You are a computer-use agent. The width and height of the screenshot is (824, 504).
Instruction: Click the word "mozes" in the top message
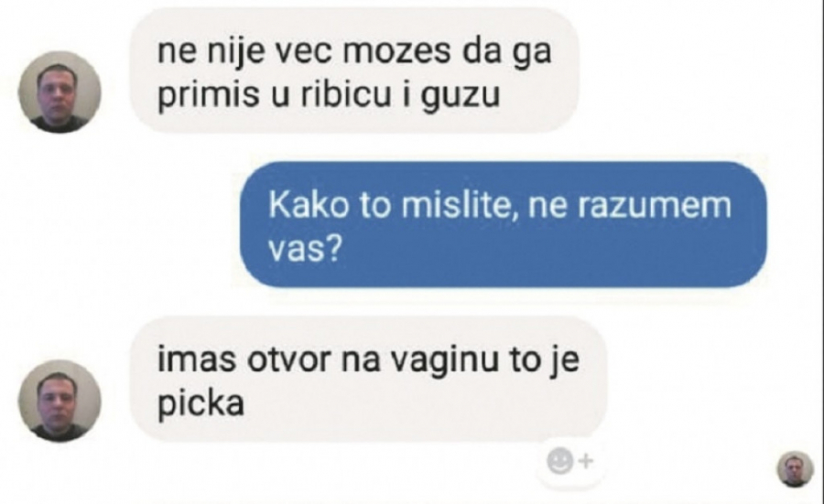point(398,51)
